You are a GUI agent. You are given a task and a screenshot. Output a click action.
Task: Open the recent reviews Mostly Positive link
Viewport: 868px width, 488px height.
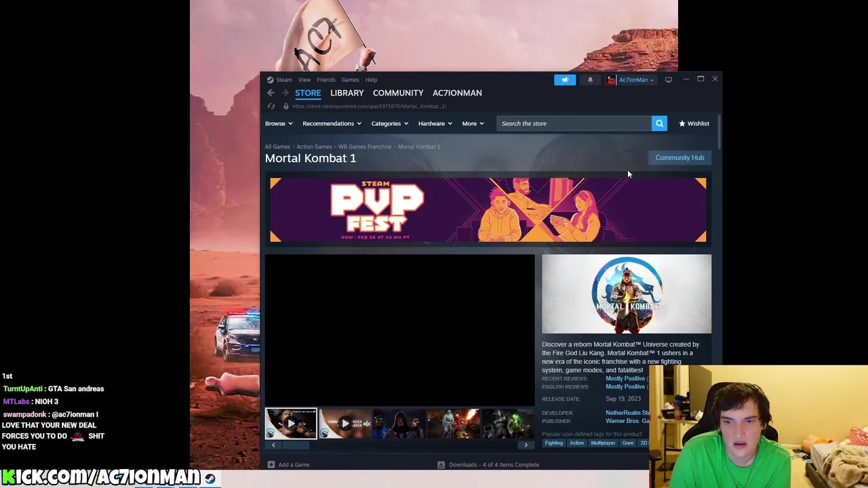(x=625, y=378)
